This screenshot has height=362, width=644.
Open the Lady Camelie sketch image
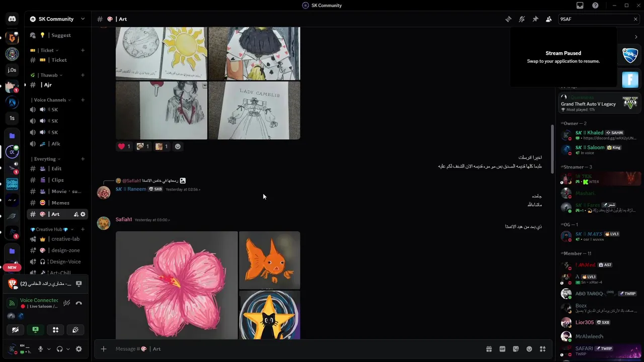255,110
